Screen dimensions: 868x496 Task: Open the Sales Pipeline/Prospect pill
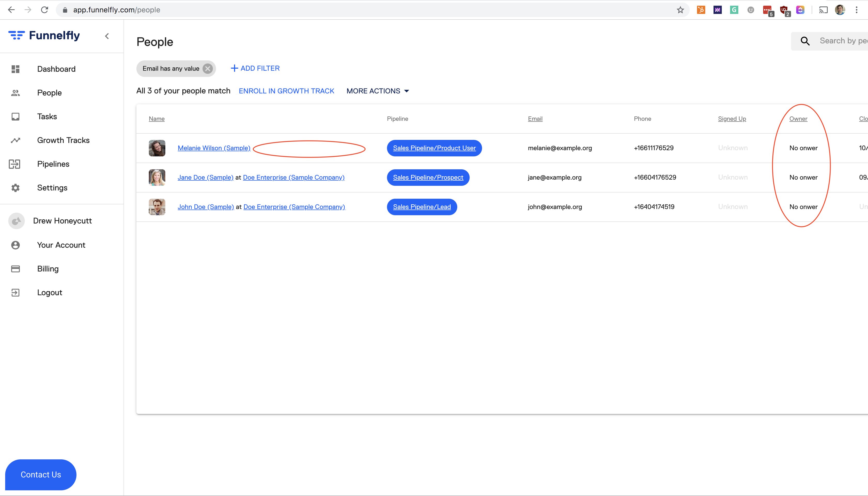click(428, 178)
